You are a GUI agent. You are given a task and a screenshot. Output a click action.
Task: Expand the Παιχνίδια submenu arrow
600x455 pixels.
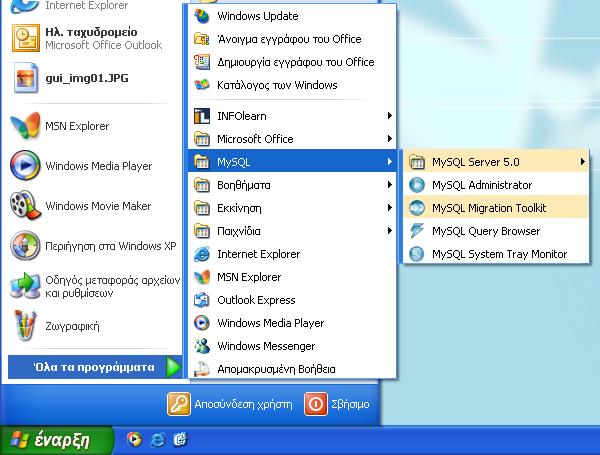[389, 231]
